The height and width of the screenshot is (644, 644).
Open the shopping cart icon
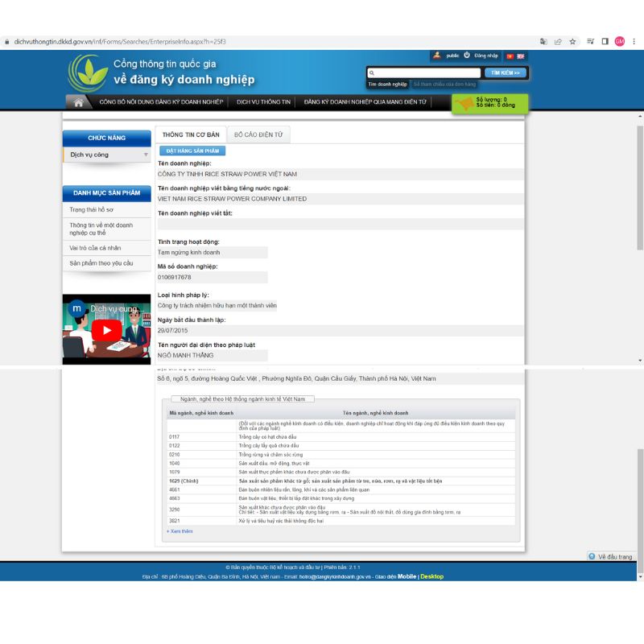pos(463,103)
